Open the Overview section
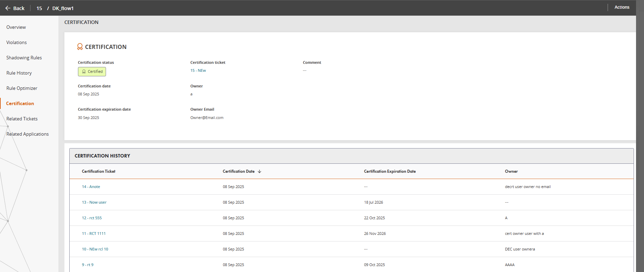 click(x=16, y=27)
